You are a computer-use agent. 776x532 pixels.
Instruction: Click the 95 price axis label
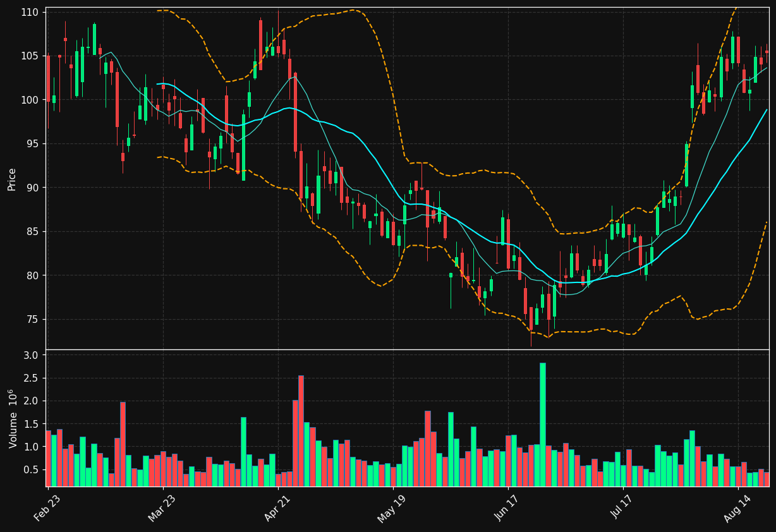click(34, 143)
